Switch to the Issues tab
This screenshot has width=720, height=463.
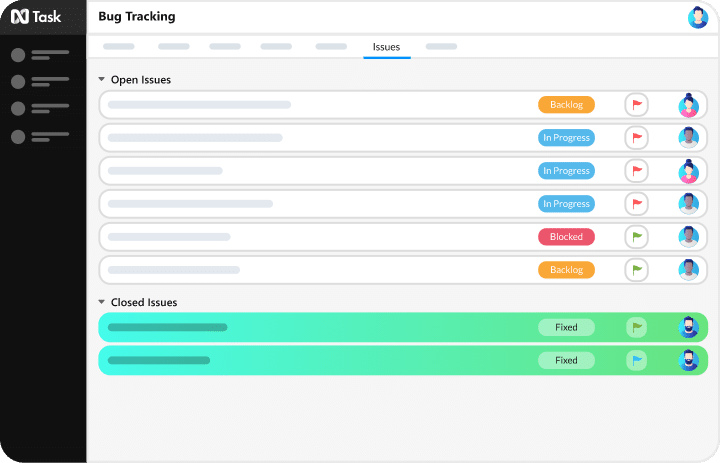point(386,47)
